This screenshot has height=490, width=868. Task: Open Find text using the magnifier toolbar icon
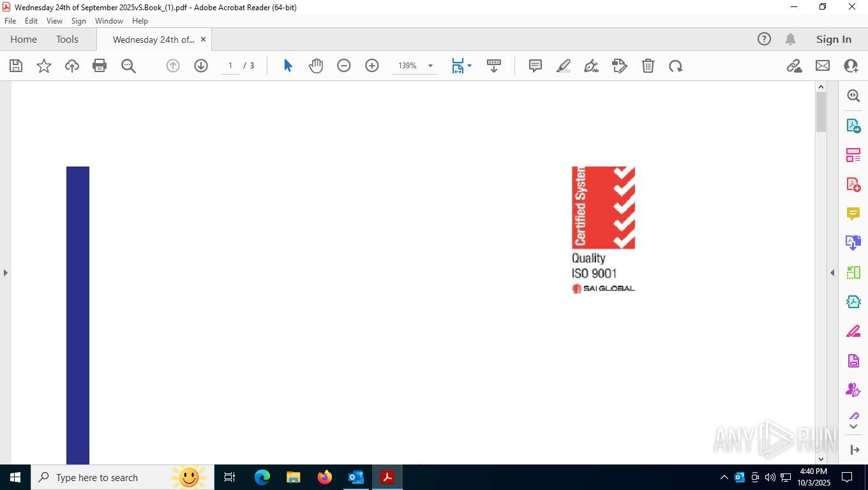128,66
